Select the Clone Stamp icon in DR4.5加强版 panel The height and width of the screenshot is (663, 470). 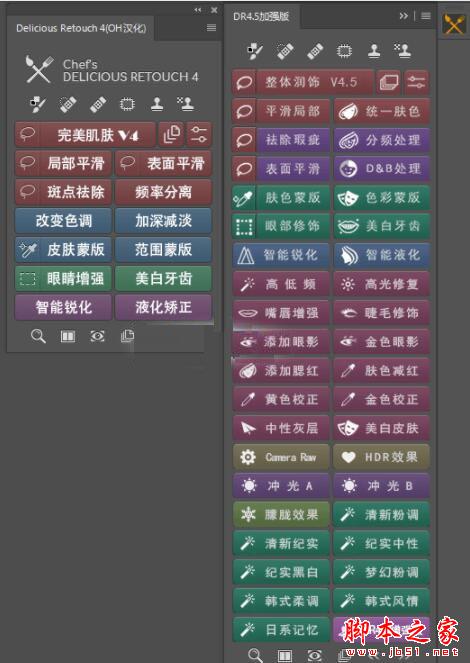tap(374, 51)
